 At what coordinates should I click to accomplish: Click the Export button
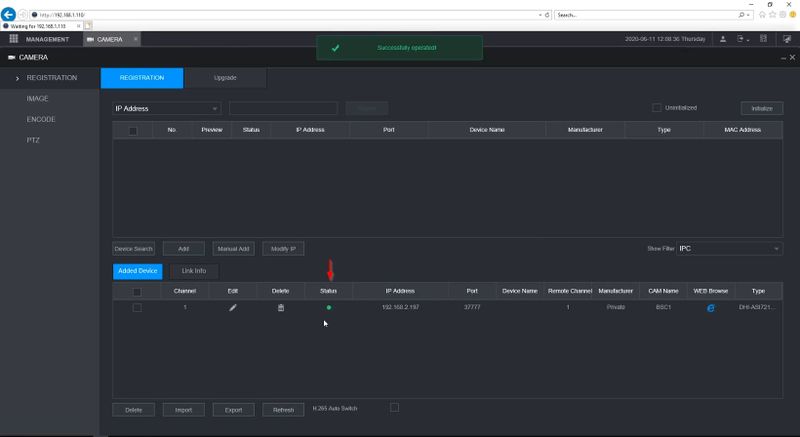click(x=233, y=410)
